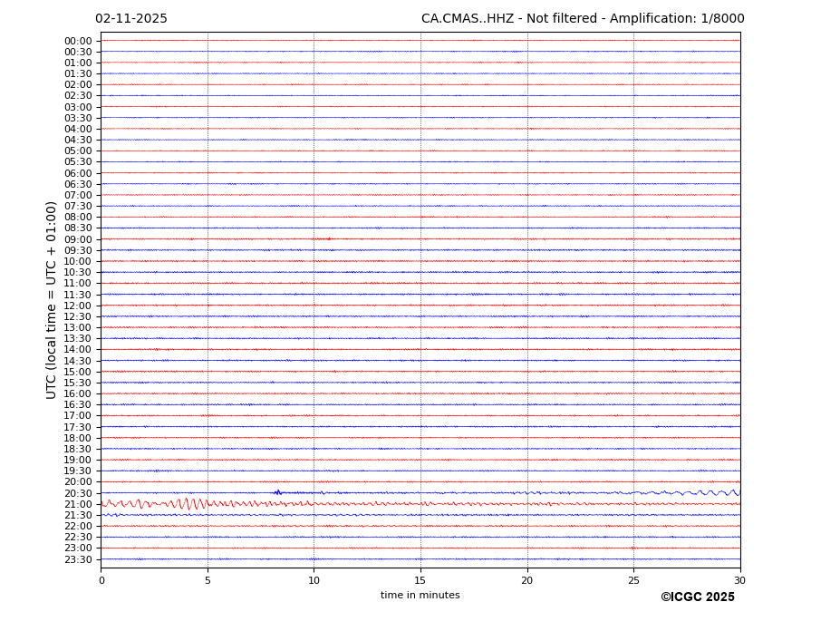Image resolution: width=840 pixels, height=631 pixels.
Task: Click the 20:30 row time label
Action: point(77,494)
